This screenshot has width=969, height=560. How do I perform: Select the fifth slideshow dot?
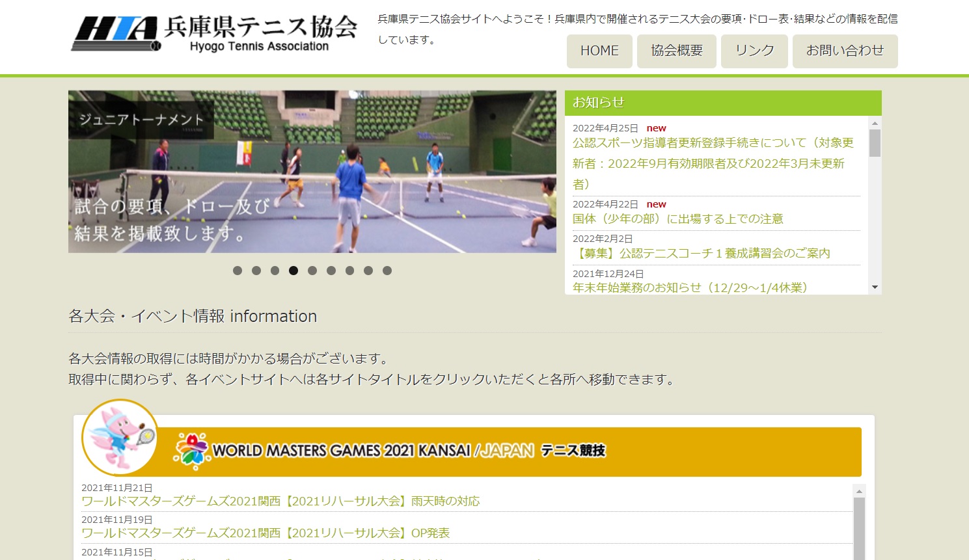(312, 271)
